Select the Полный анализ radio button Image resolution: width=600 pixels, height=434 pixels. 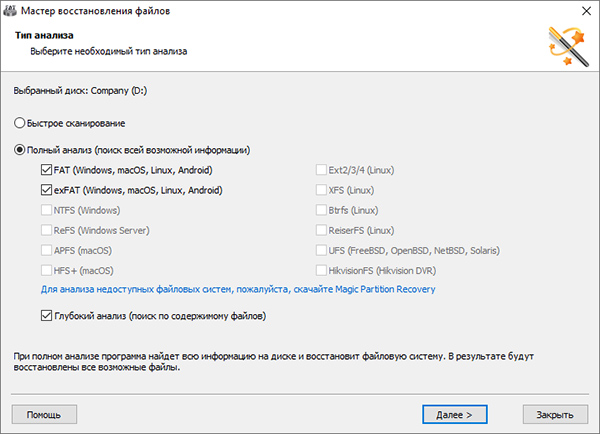[x=19, y=150]
